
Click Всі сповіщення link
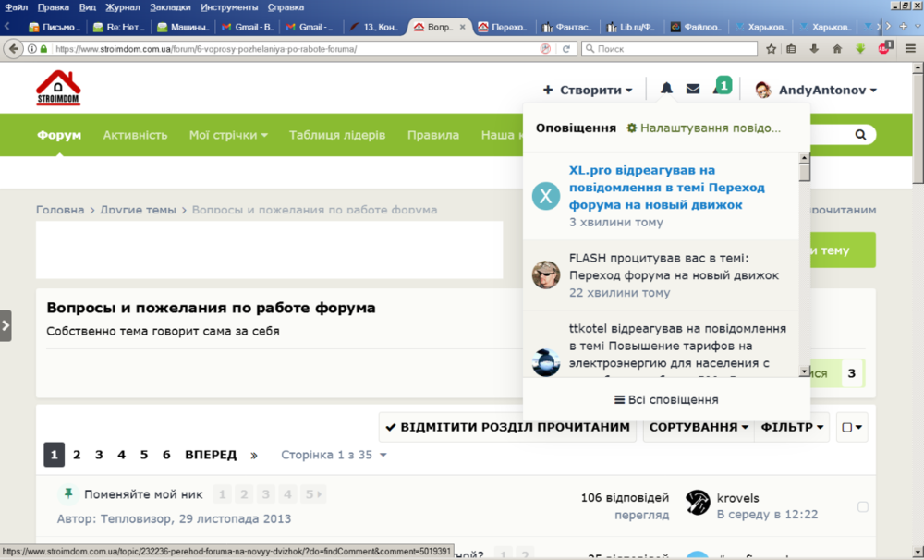coord(666,399)
